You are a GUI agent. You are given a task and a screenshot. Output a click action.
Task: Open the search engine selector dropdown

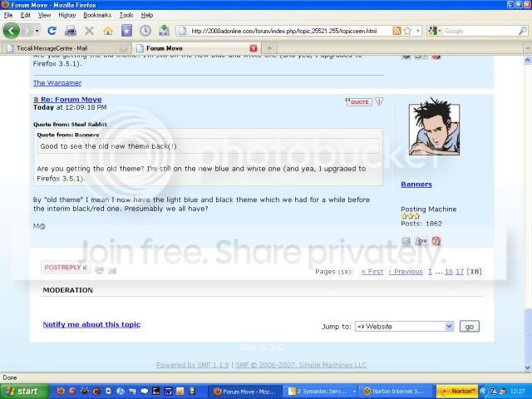pos(436,31)
